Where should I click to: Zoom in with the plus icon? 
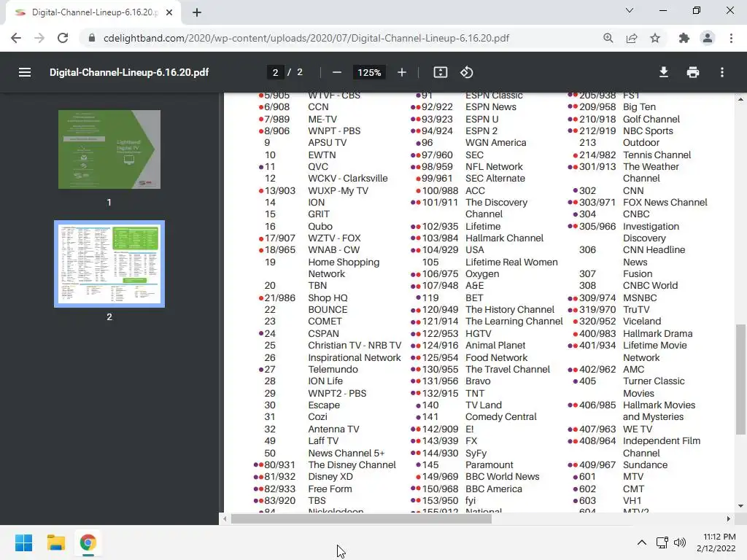point(402,72)
